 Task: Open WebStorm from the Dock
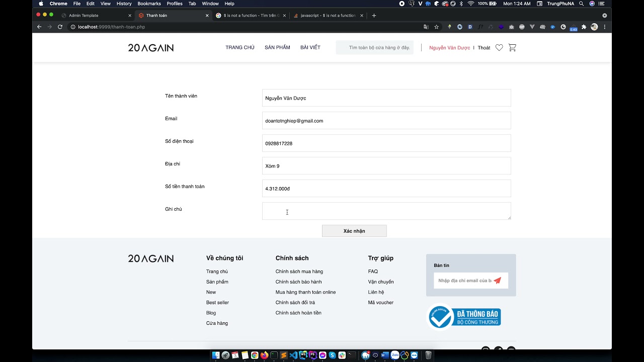tap(303, 355)
